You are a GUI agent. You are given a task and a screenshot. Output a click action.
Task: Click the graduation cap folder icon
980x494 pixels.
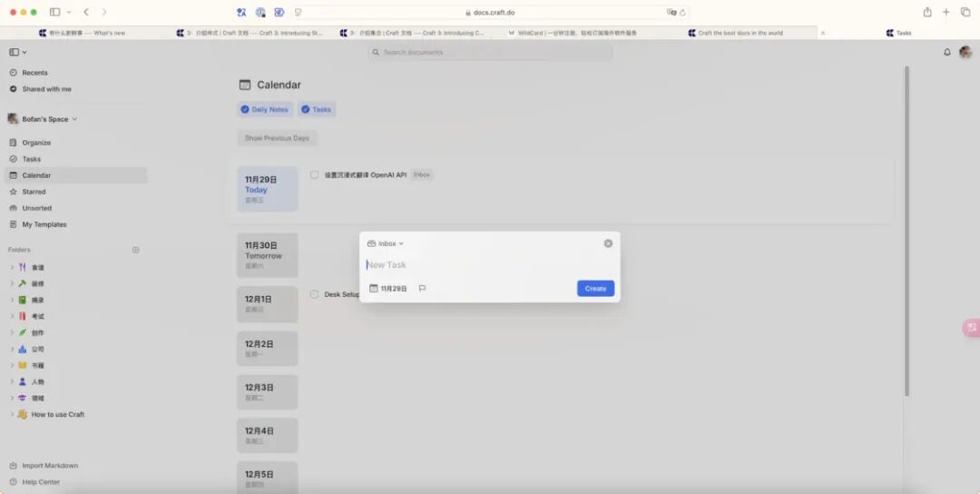click(23, 398)
